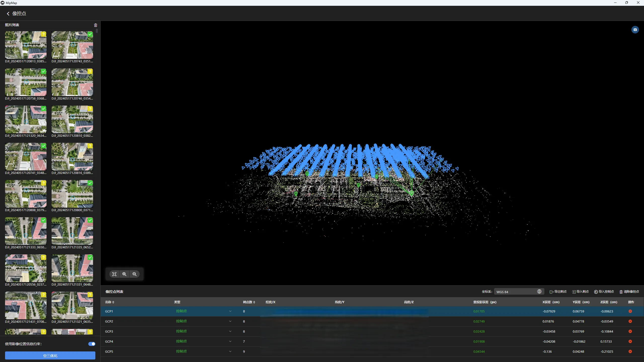Click the camera screenshot icon in 3D view
644x362 pixels.
[x=635, y=30]
